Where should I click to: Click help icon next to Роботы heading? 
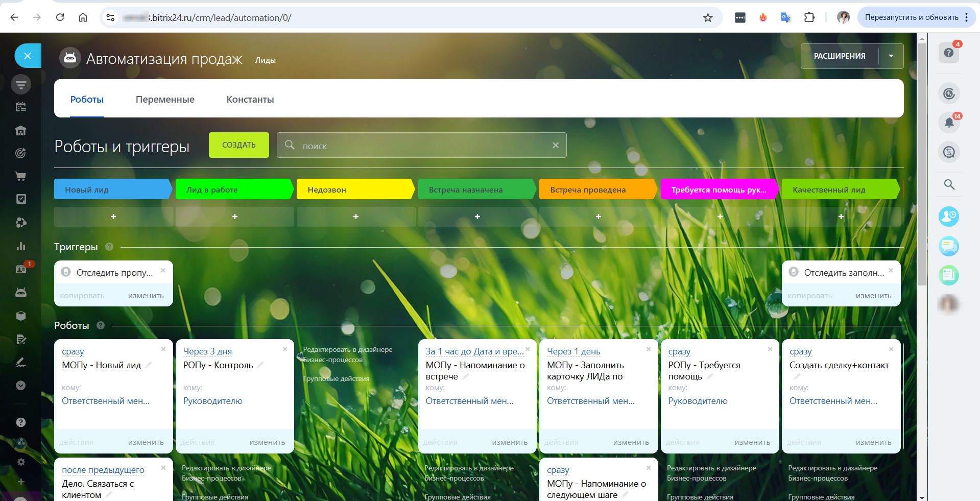[x=101, y=325]
